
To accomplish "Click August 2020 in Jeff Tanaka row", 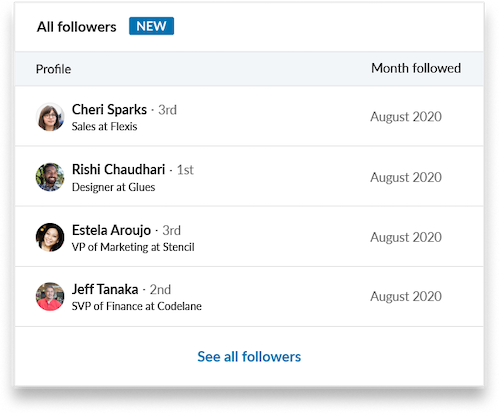I will click(x=406, y=297).
